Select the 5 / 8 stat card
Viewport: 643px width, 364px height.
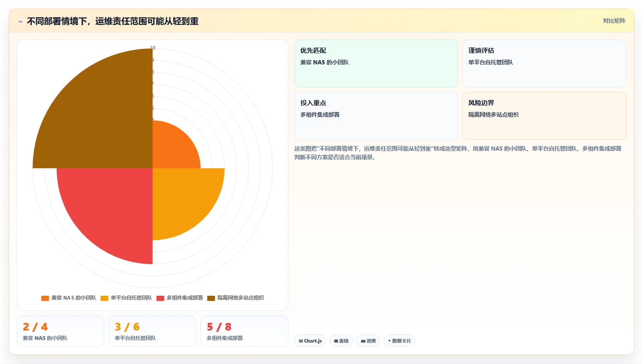[244, 331]
